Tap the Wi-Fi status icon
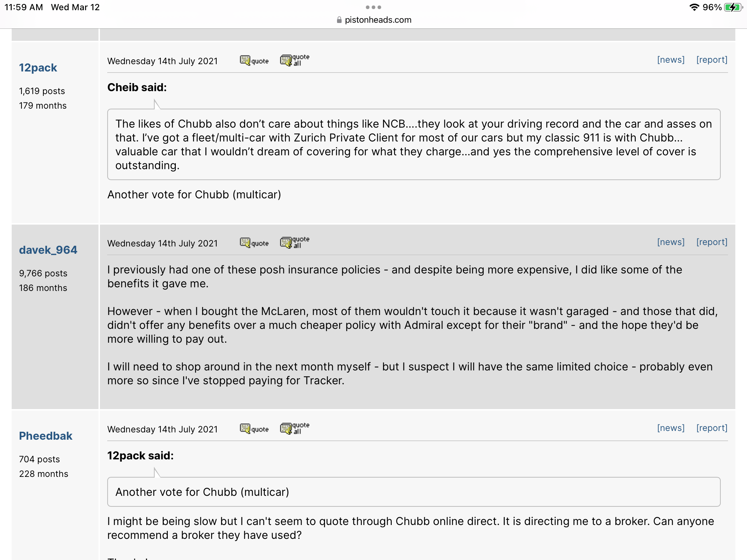This screenshot has height=560, width=747. click(694, 7)
